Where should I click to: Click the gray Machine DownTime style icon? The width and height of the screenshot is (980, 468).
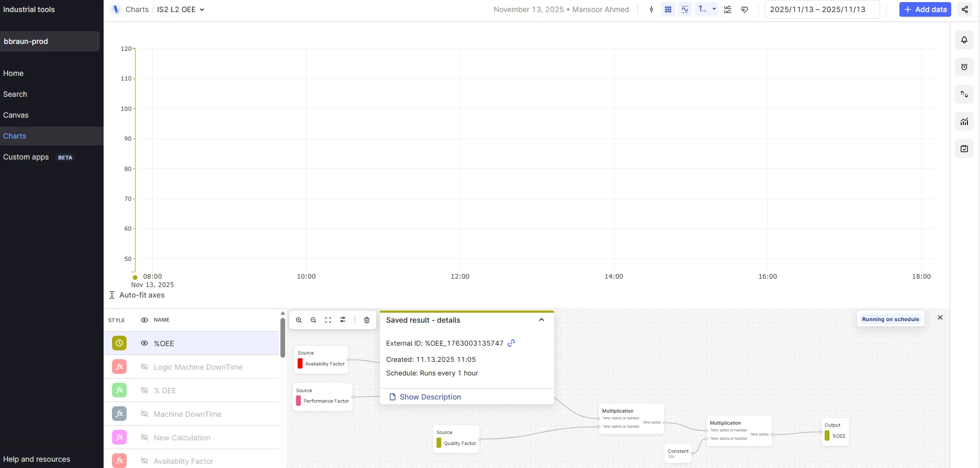click(x=119, y=414)
